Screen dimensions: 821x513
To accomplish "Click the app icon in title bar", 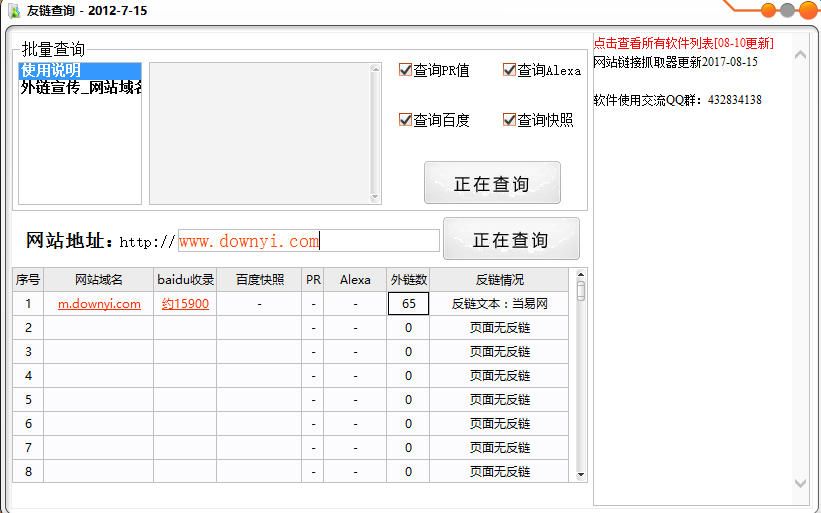I will [x=14, y=10].
